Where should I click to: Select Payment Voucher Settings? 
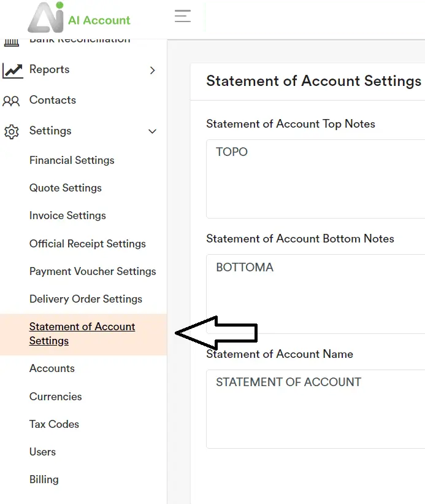click(93, 271)
